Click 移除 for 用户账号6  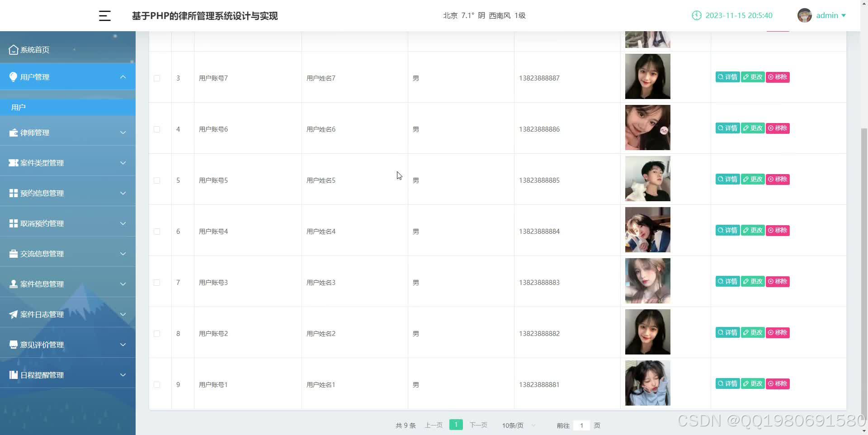point(778,128)
